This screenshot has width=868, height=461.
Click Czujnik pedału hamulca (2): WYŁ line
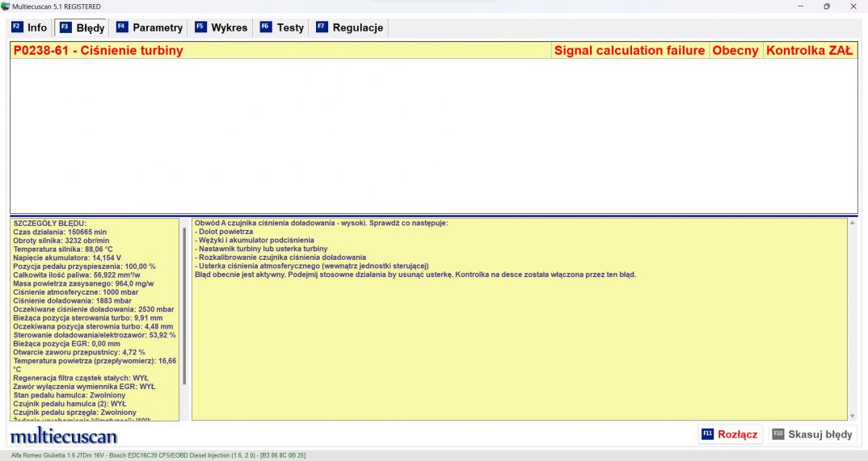click(x=70, y=404)
